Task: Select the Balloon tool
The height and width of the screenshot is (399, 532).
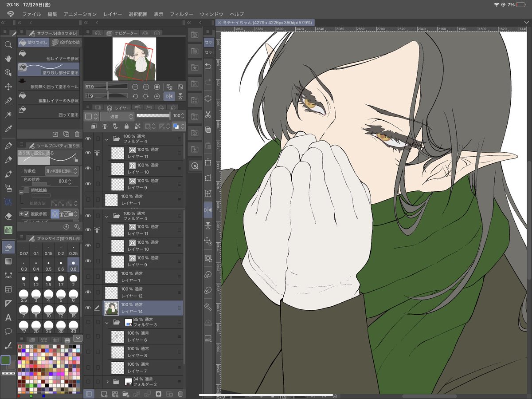Action: tap(8, 331)
